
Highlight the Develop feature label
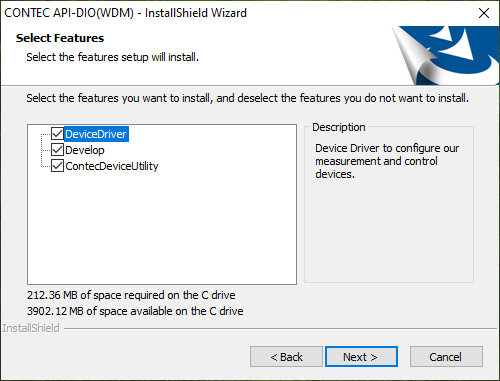pyautogui.click(x=85, y=150)
